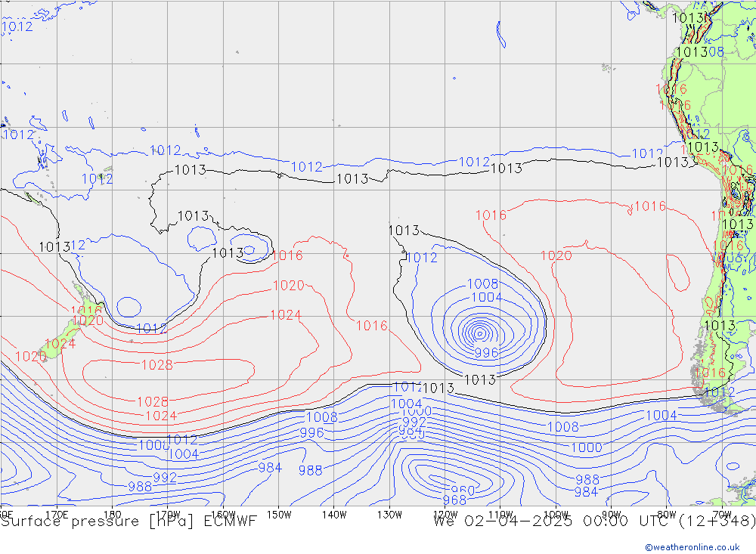
Task: Click the 120W longitude label
Action: tap(445, 515)
